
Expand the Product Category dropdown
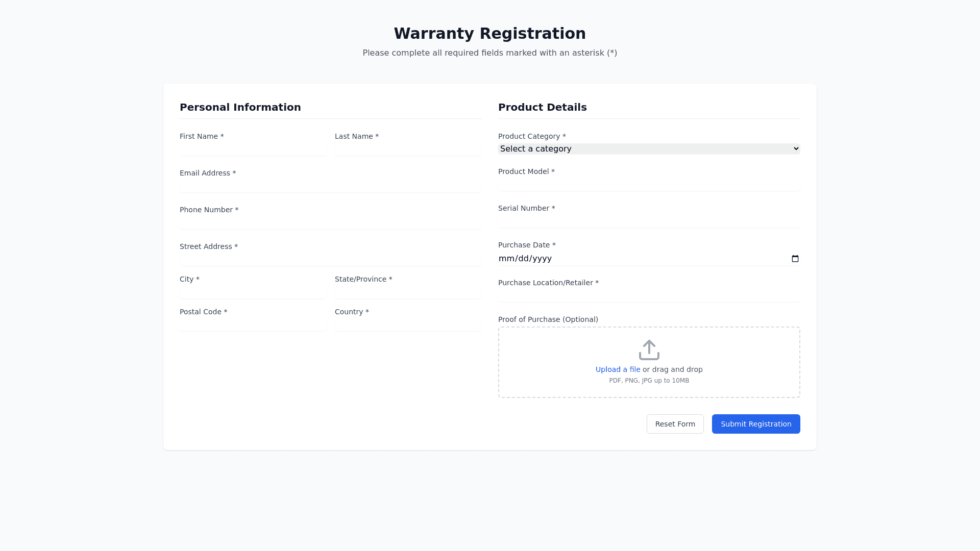point(649,149)
